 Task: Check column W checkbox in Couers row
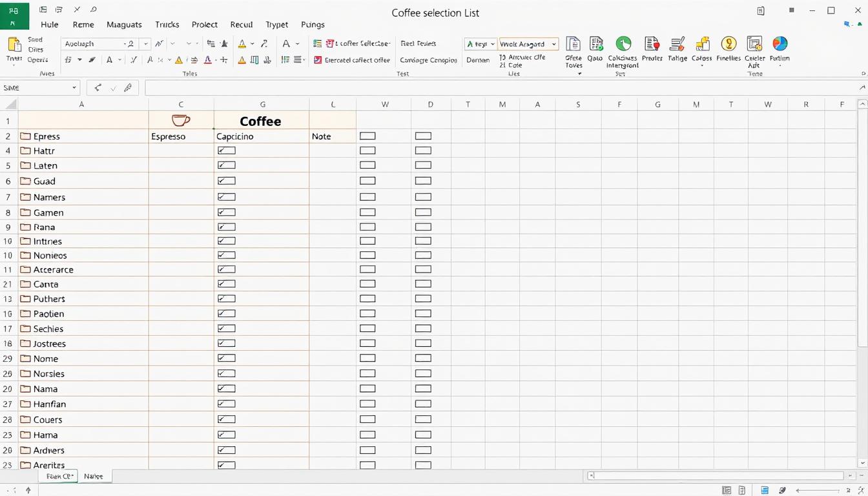point(367,419)
